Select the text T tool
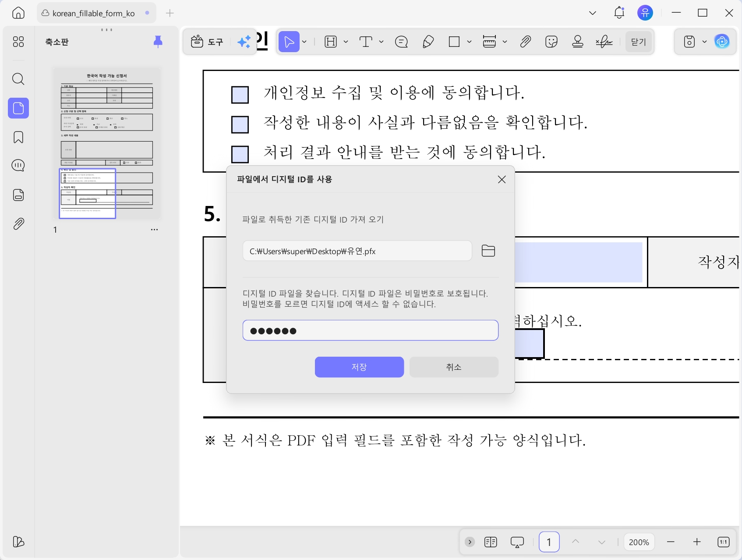Viewport: 742px width, 560px height. tap(366, 42)
